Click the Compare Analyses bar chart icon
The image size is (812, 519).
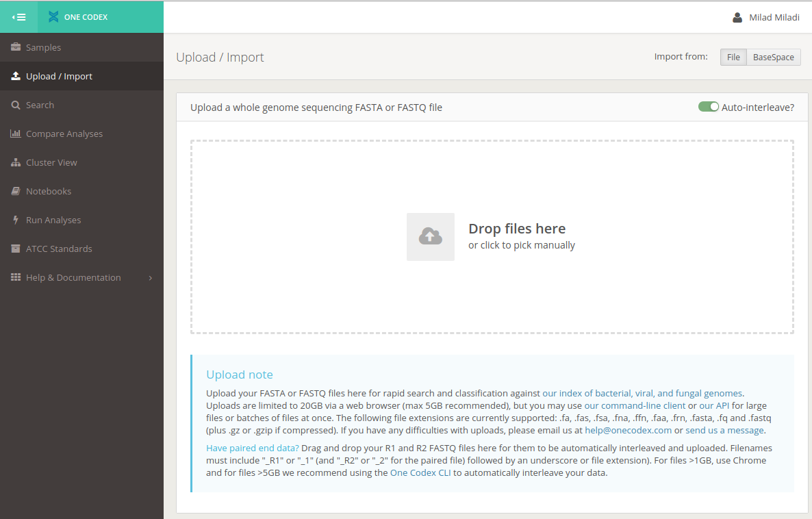(16, 134)
